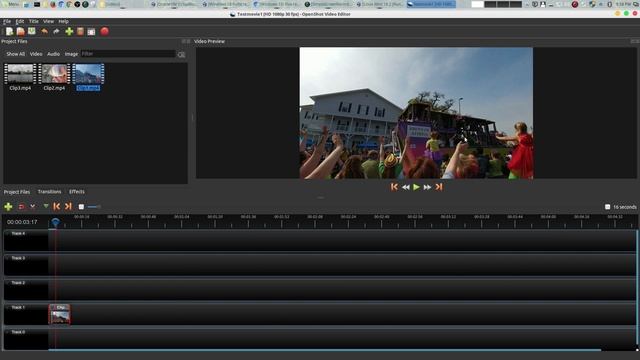Image resolution: width=640 pixels, height=360 pixels.
Task: Click the Track 3 header label
Action: coord(18,258)
